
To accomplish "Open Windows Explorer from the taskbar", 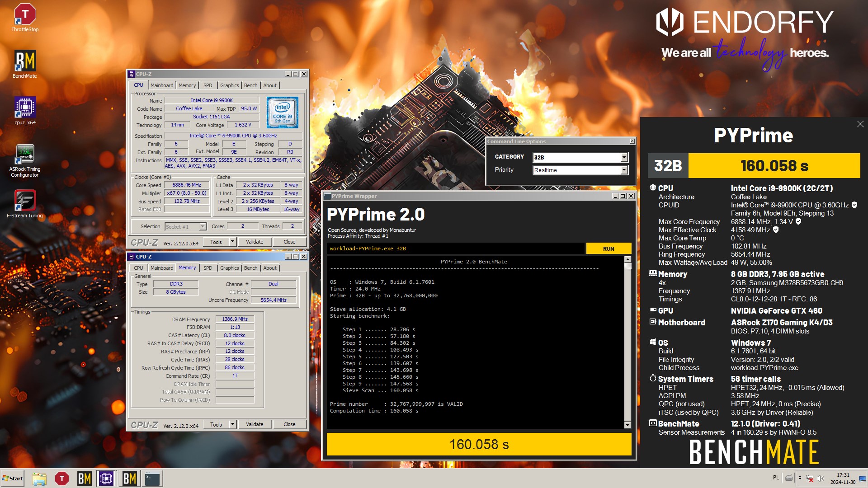I will (39, 479).
